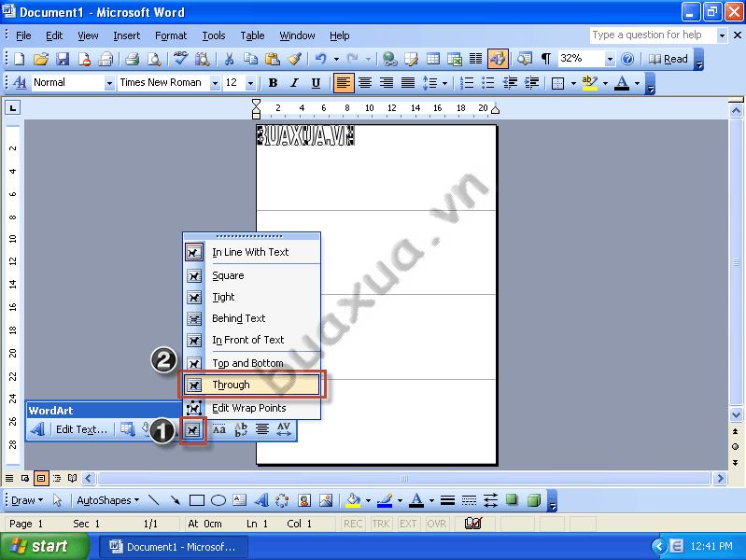Screen dimensions: 746x560
Task: Click the Print icon in the toolbar
Action: tap(132, 59)
